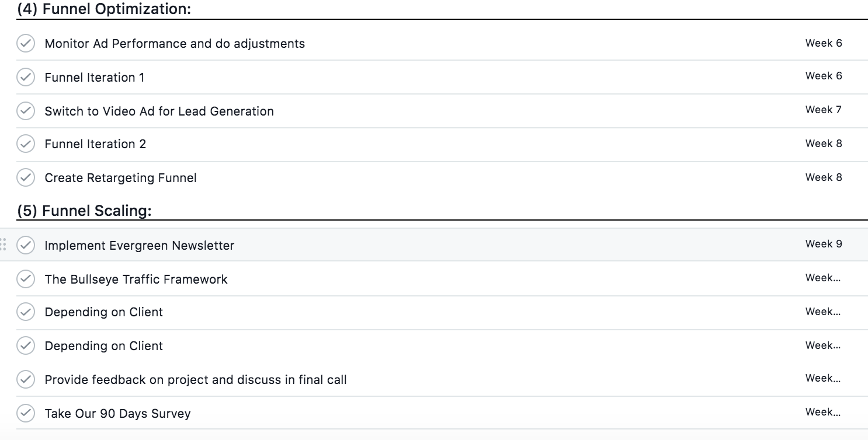Select the Funnel Scaling section heading
The width and height of the screenshot is (868, 440).
[x=84, y=211]
